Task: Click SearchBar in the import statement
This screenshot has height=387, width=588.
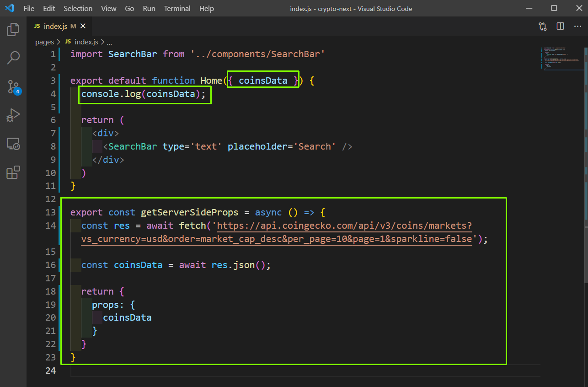Action: (133, 54)
